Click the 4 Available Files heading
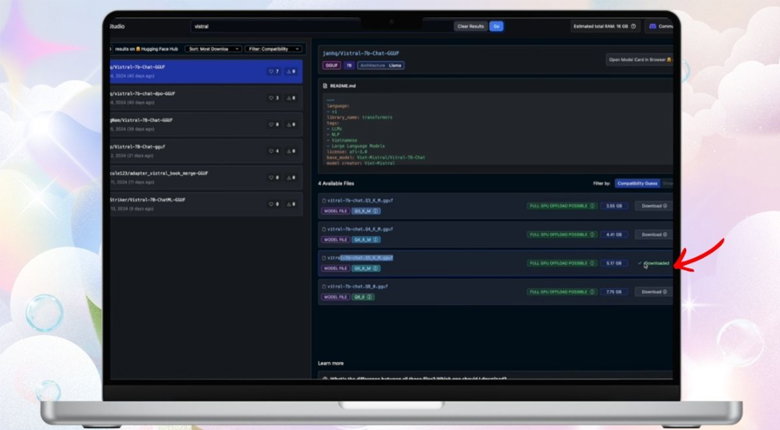 pos(336,184)
